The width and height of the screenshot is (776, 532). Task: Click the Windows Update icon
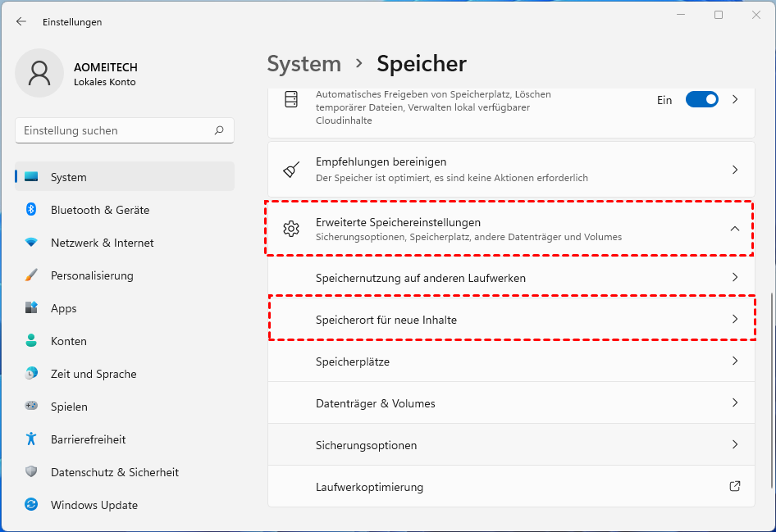point(31,505)
